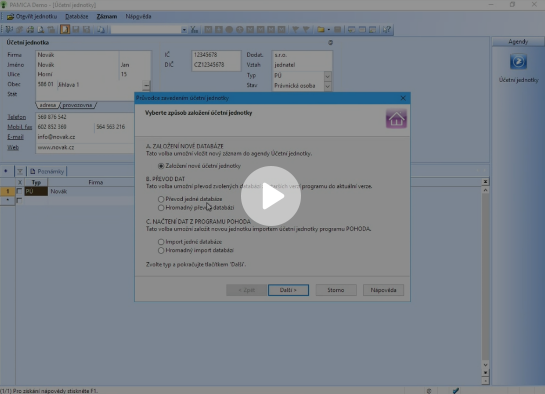Click the printer icon in the toolbar
The image size is (545, 394).
(30, 30)
